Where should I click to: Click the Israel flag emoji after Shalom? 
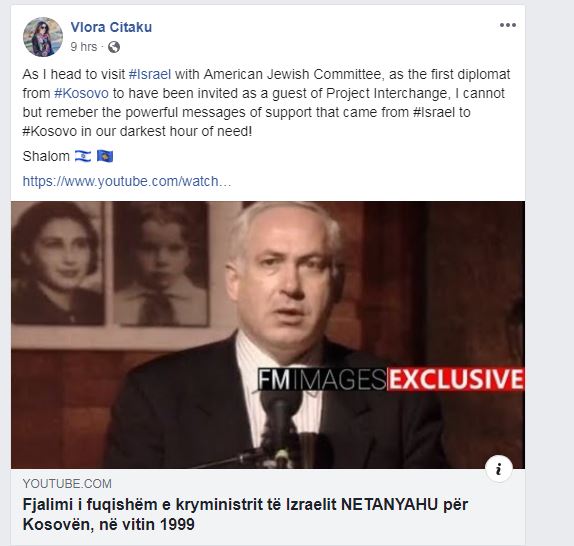pos(83,156)
